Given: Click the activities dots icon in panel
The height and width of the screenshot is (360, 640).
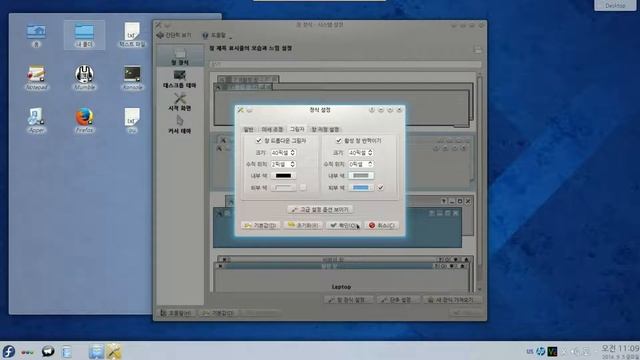Looking at the screenshot, I should (27, 352).
